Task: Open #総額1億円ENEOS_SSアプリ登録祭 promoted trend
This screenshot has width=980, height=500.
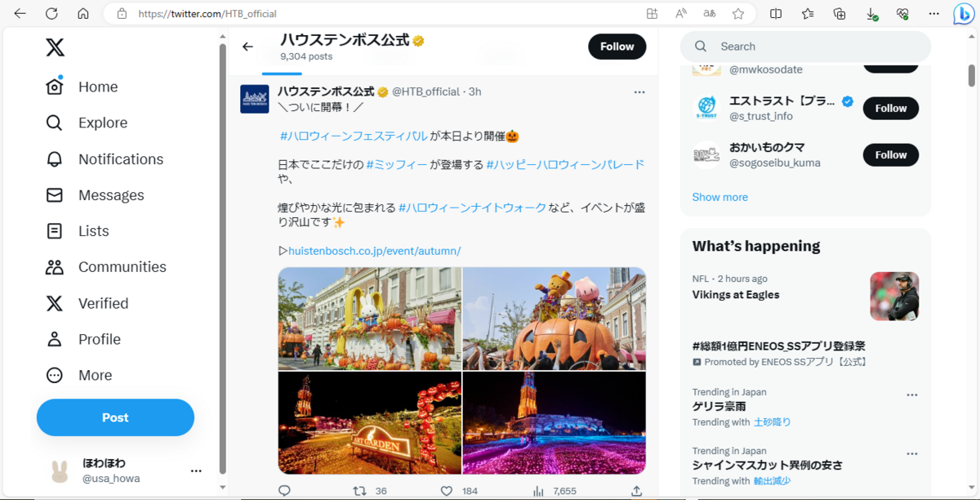Action: click(x=778, y=346)
